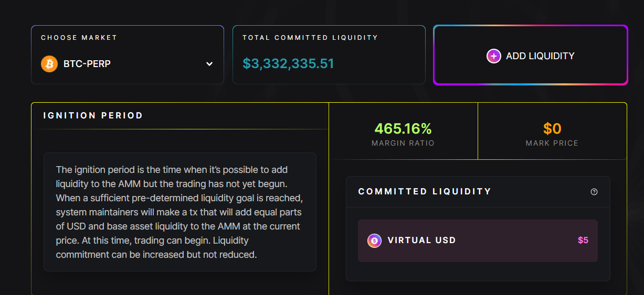Click the Choose Market label
The height and width of the screenshot is (295, 644).
pos(79,38)
